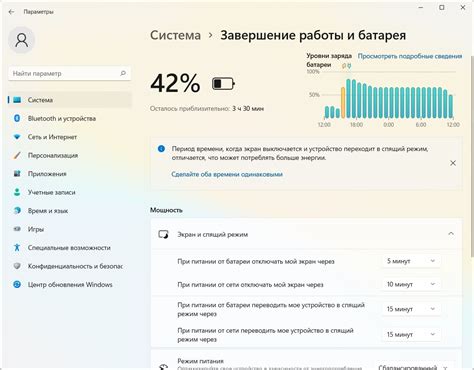Viewport: 474px width, 370px height.
Task: Click the Найти параметр search field
Action: tap(69, 73)
